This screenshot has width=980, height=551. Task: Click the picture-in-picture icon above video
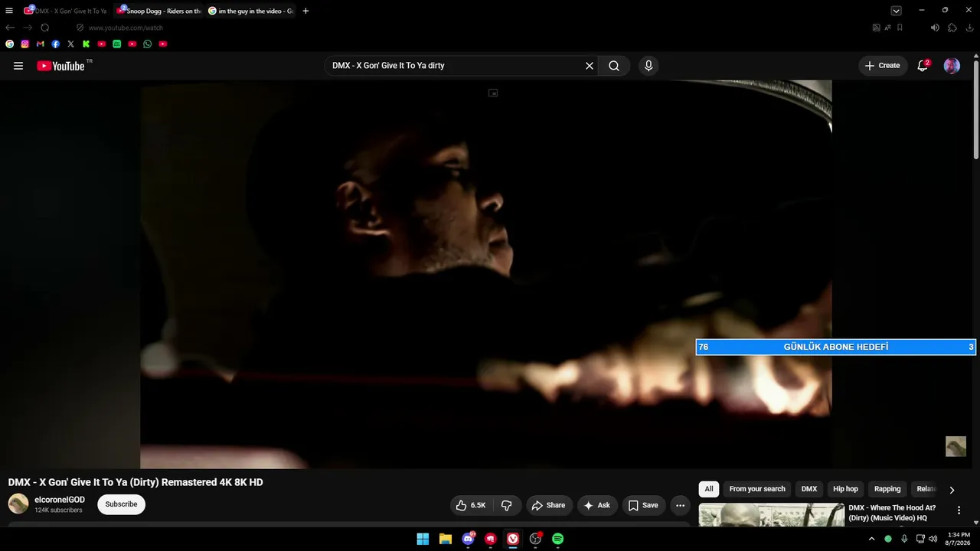[493, 93]
